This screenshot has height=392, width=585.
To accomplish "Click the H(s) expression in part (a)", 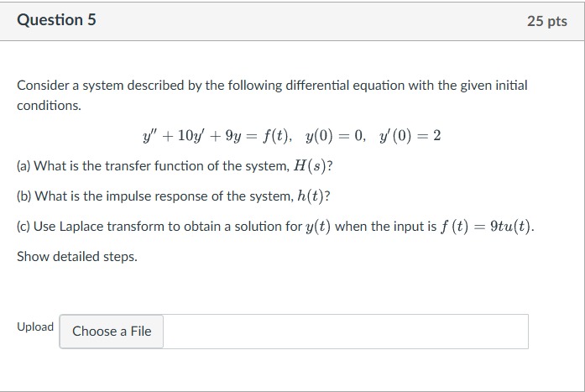I will tap(310, 166).
